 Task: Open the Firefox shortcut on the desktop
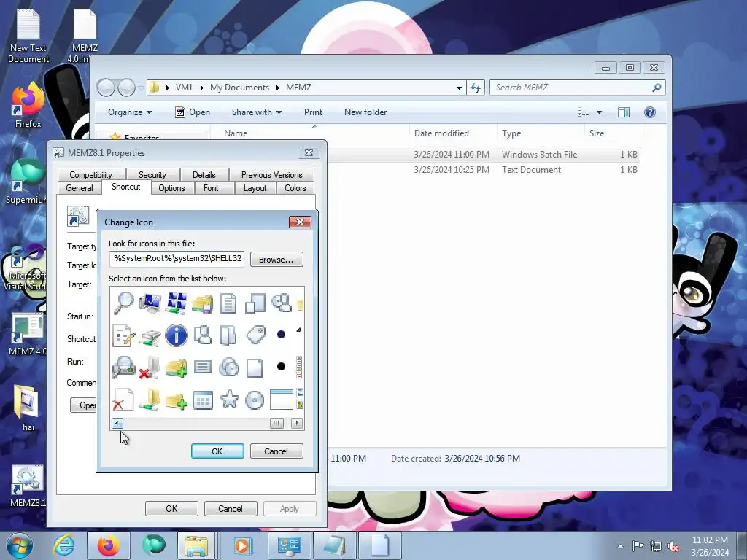(28, 105)
